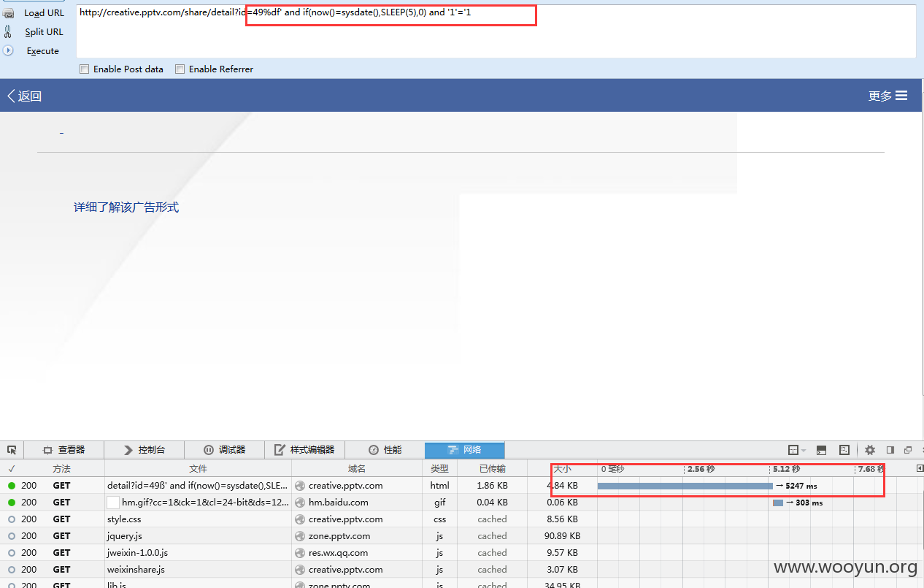Select the jweixin-1.0.0.js request row

pos(461,553)
